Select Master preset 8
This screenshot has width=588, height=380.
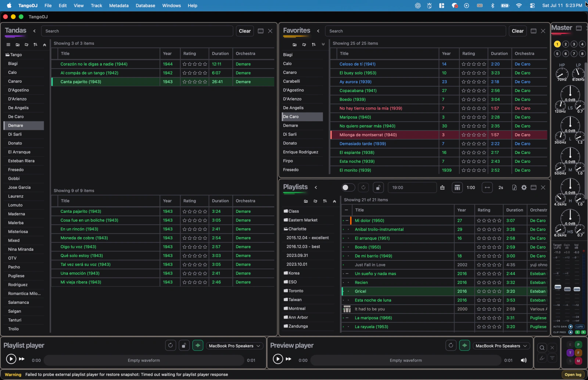tap(582, 54)
